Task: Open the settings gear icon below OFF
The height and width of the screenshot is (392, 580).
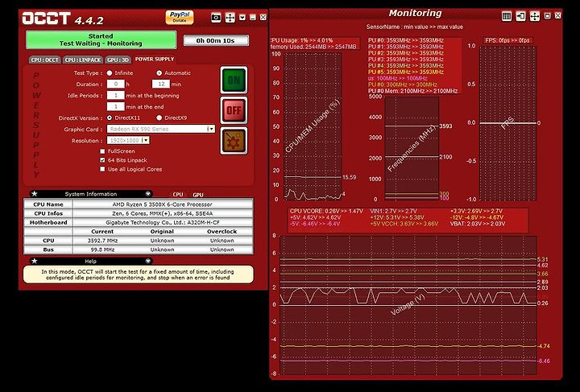Action: [x=234, y=141]
